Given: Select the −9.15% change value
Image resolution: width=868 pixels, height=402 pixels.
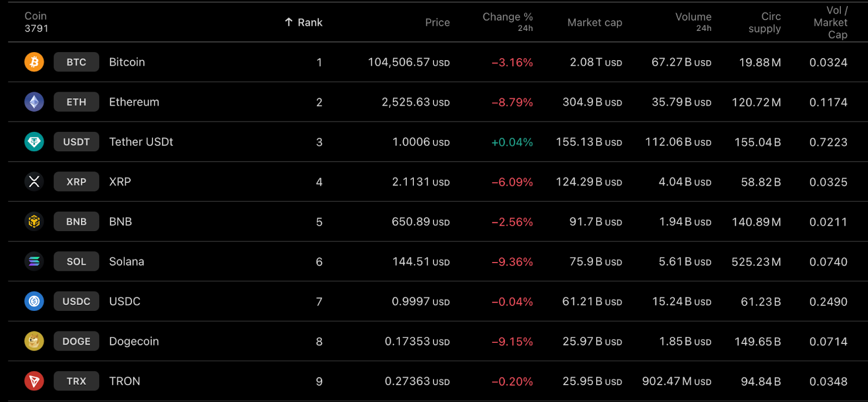Looking at the screenshot, I should [x=512, y=341].
